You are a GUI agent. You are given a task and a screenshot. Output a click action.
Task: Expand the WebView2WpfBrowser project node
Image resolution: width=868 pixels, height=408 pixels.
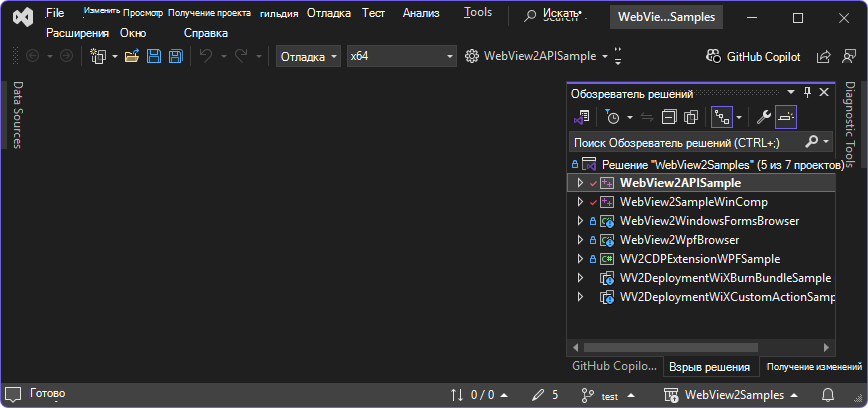(x=580, y=240)
